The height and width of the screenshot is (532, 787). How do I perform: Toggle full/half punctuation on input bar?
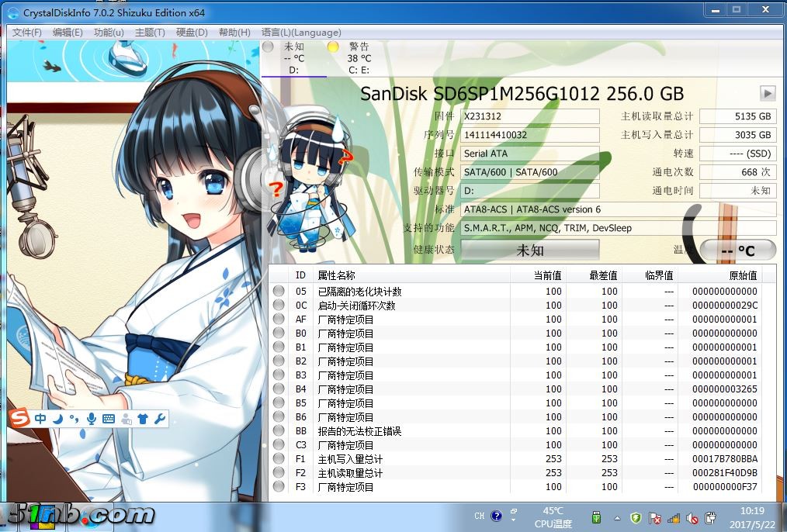tap(74, 419)
